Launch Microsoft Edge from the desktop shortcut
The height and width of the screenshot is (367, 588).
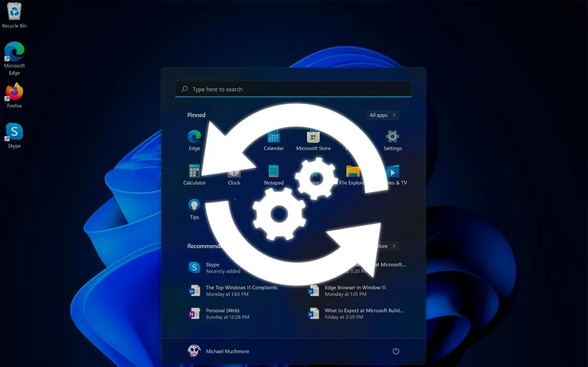(14, 58)
